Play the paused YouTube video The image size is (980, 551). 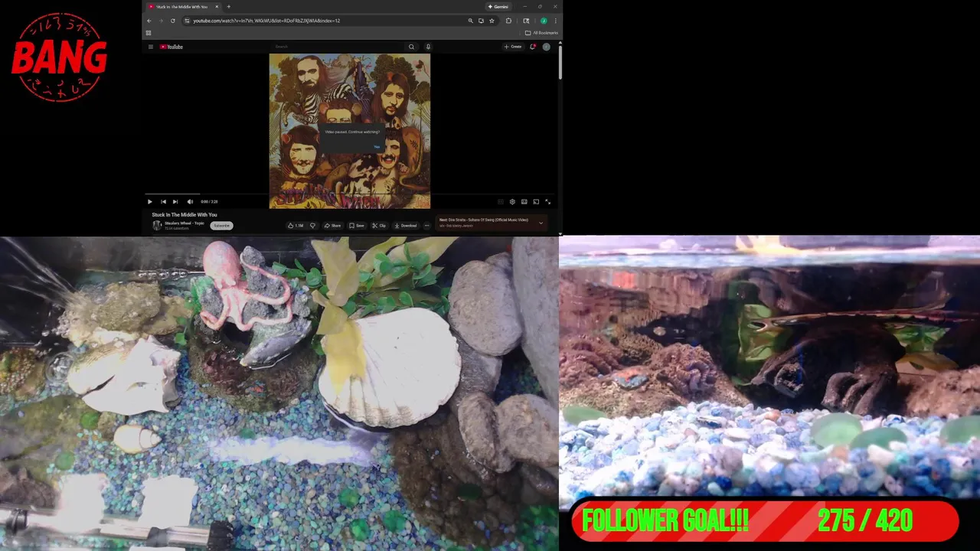pos(149,202)
